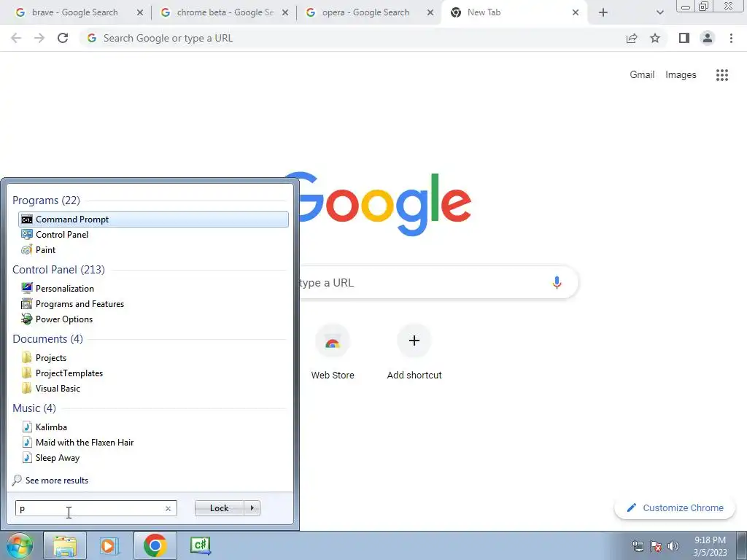Close the chrome beta - Google Search tab

pos(285,13)
